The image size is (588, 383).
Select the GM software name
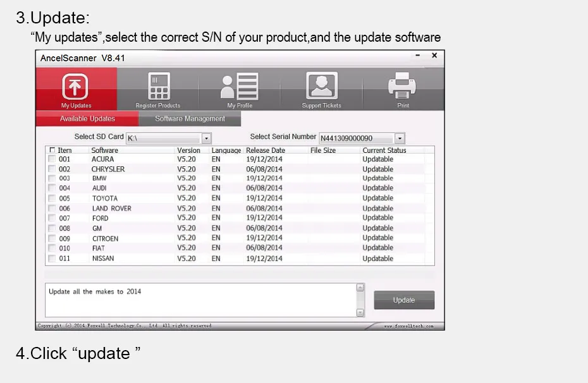click(97, 228)
